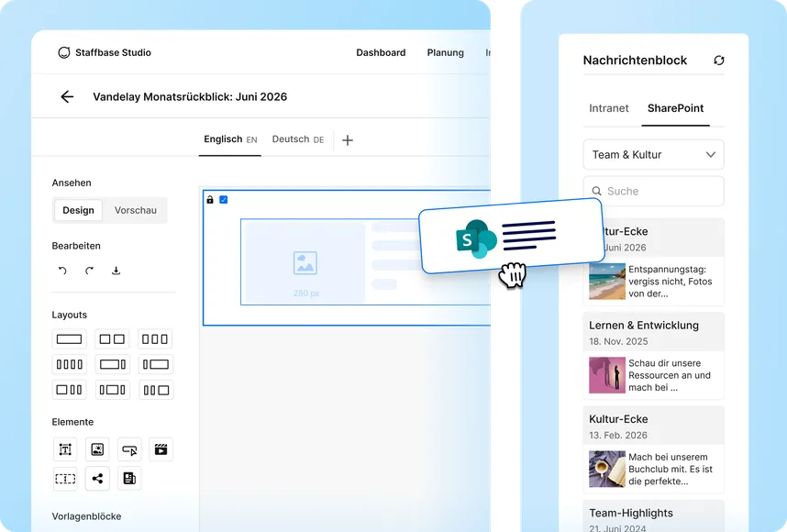
Task: Open the Buchclub article thumbnail
Action: coord(607,470)
